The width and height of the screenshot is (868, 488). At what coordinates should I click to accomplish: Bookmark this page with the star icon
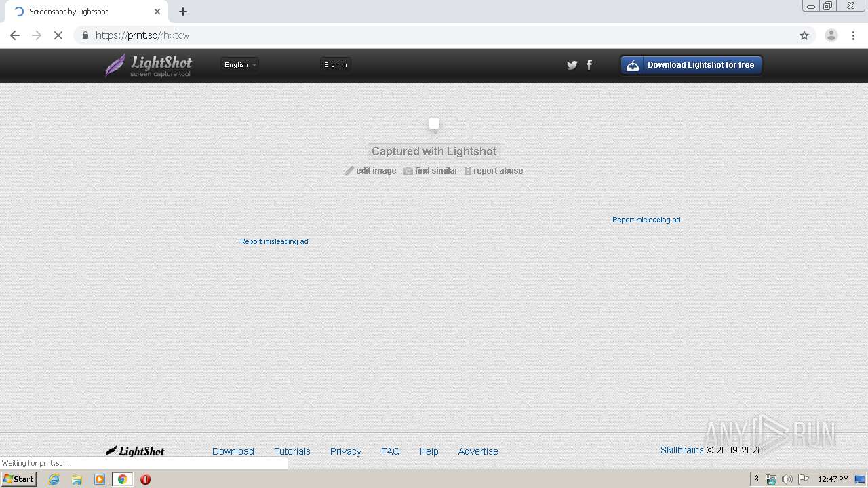tap(804, 35)
